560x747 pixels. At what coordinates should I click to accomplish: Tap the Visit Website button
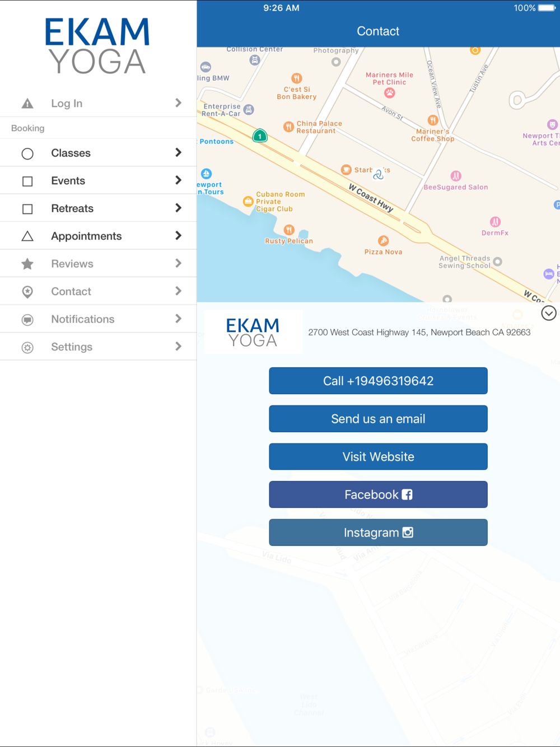378,456
